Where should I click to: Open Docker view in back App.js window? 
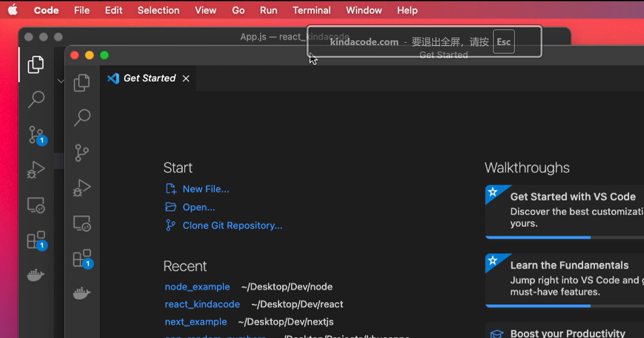tap(36, 275)
